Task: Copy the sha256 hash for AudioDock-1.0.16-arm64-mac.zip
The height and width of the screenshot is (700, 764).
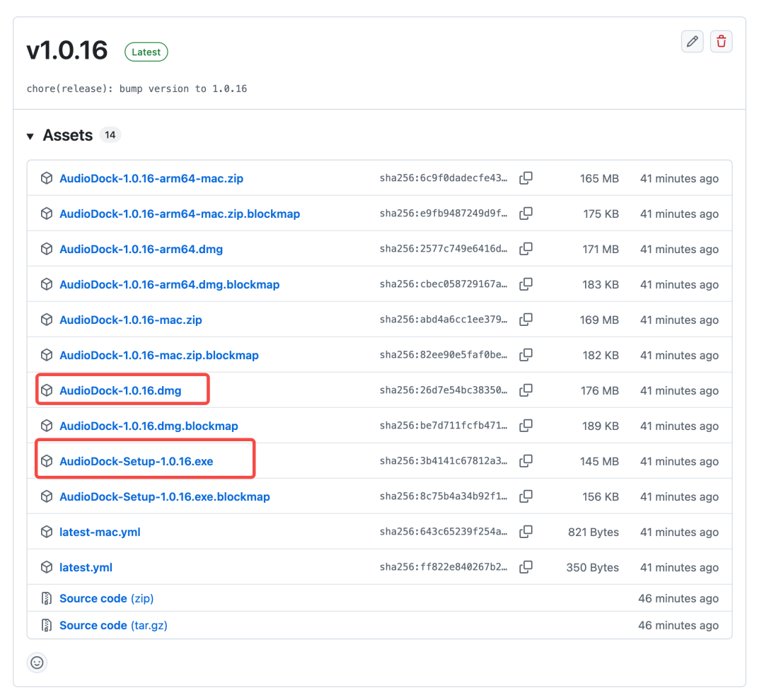Action: [526, 177]
